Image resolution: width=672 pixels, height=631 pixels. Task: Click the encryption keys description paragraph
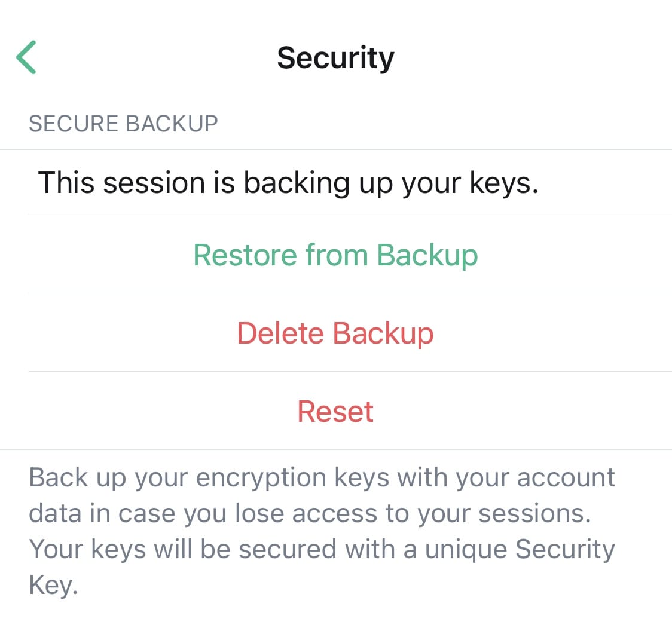322,531
